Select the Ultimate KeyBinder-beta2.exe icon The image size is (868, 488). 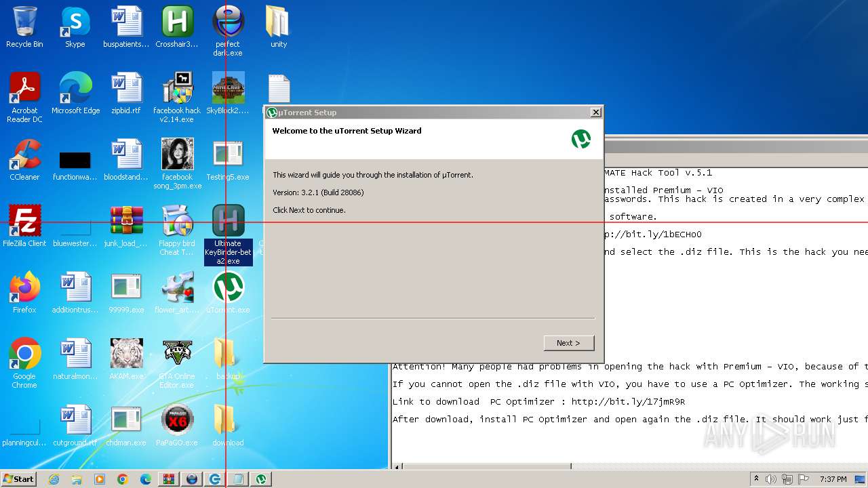[228, 235]
